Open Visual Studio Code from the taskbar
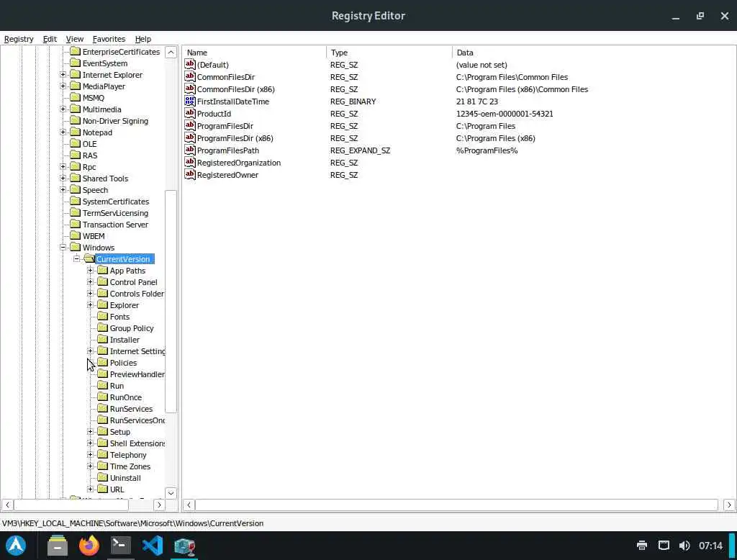Image resolution: width=737 pixels, height=560 pixels. 153,546
